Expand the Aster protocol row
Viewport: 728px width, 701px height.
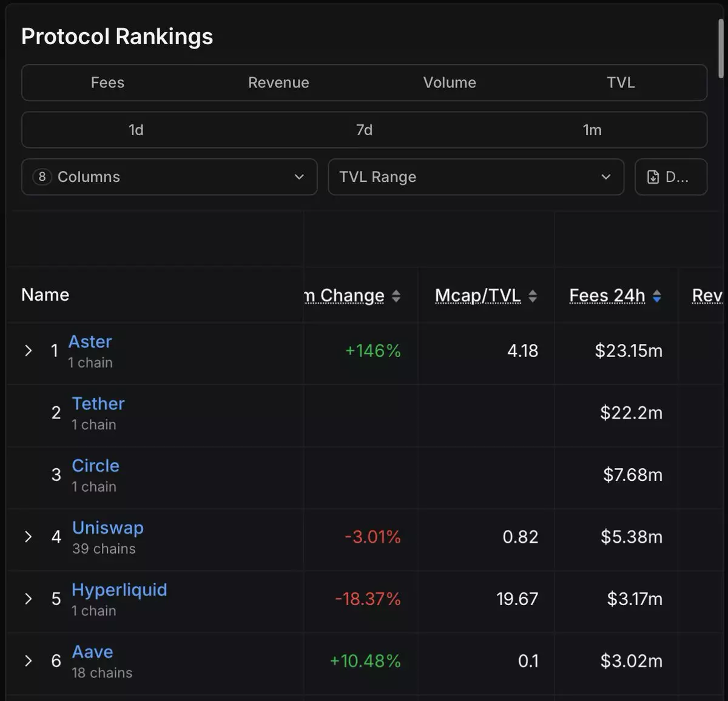tap(28, 350)
